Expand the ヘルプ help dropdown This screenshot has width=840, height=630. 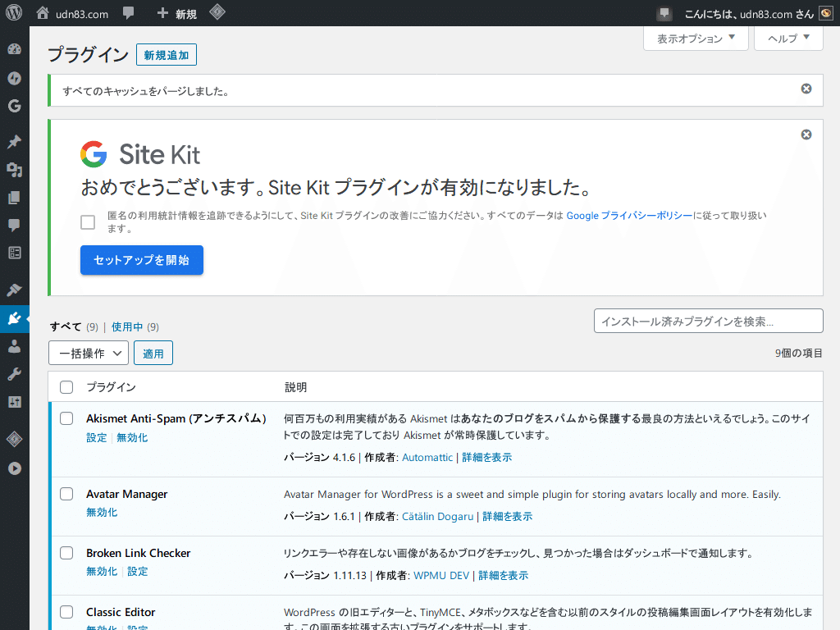(788, 39)
